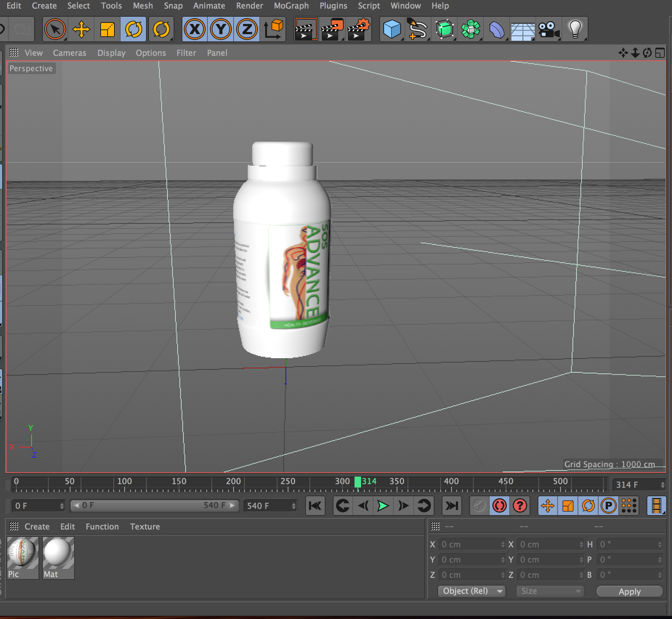Select the highlighted Rotate tool
This screenshot has width=672, height=619.
(x=134, y=29)
